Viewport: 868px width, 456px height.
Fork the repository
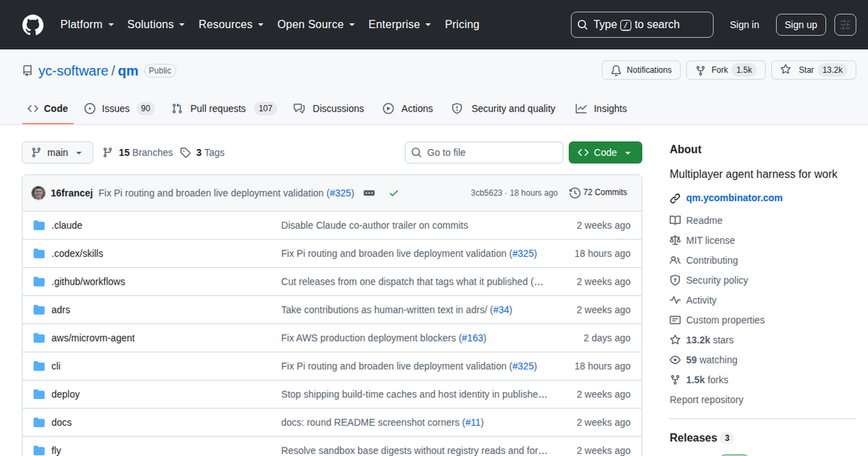click(726, 70)
